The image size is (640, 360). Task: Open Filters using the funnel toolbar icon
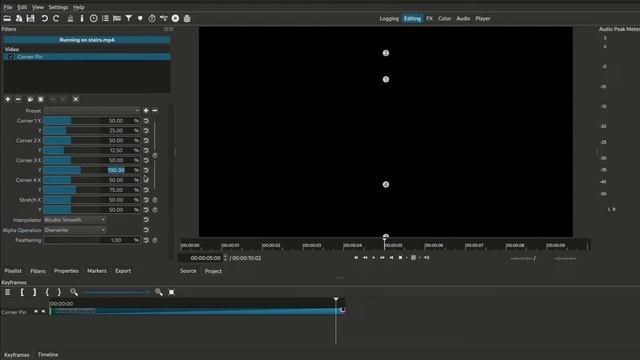129,18
